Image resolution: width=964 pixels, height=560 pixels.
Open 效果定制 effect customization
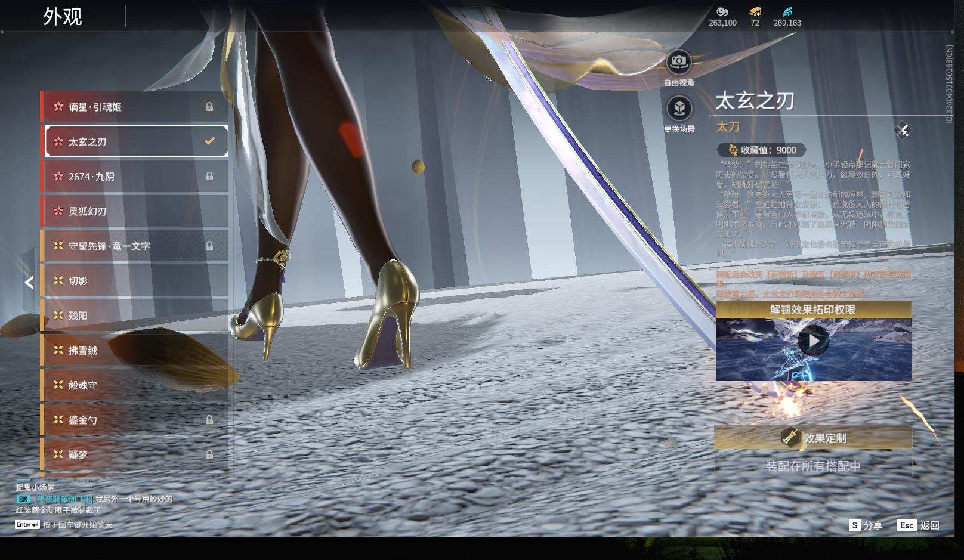click(x=813, y=438)
